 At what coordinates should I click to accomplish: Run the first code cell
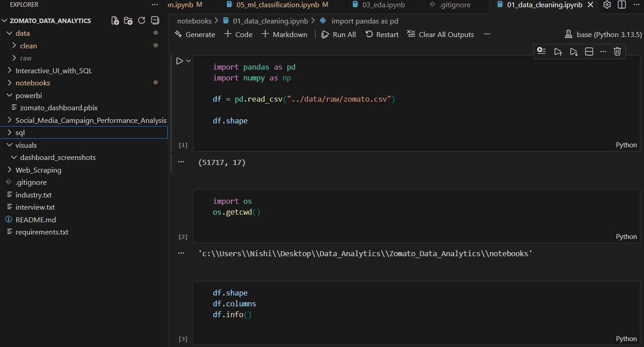pyautogui.click(x=179, y=61)
